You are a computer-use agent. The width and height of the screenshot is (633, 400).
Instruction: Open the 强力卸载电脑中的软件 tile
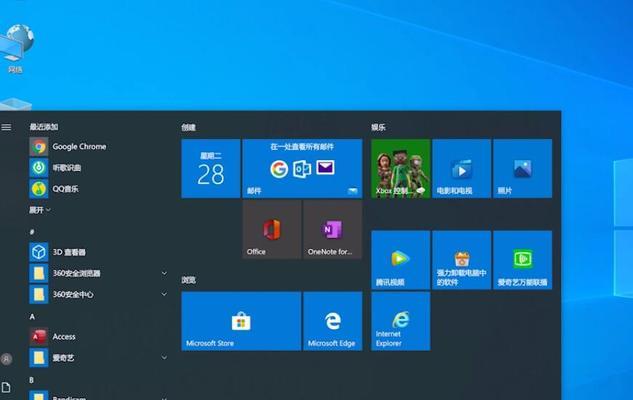tap(461, 260)
